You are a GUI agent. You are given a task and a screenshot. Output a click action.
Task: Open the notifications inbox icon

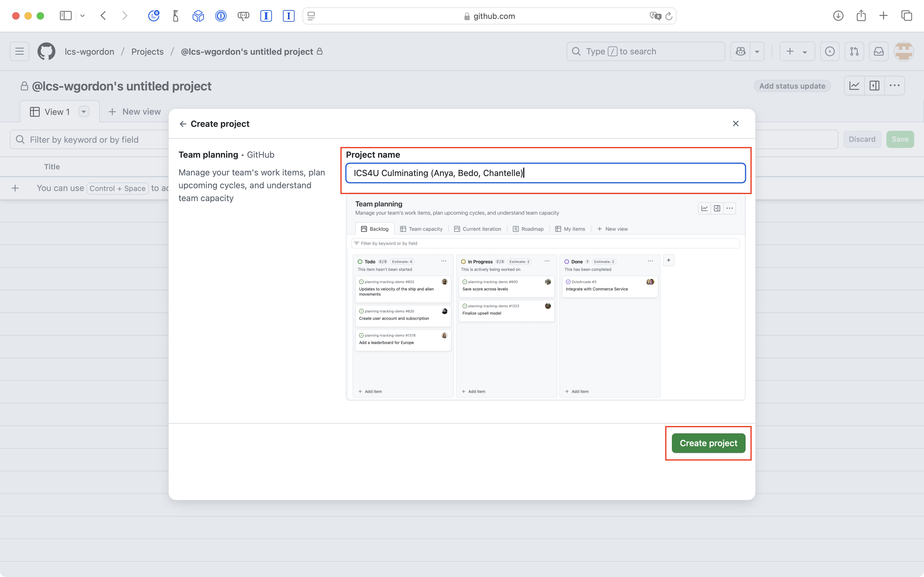[x=878, y=52]
